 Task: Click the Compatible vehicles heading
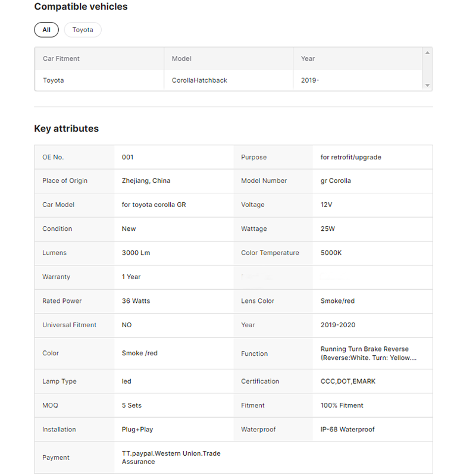pyautogui.click(x=81, y=7)
